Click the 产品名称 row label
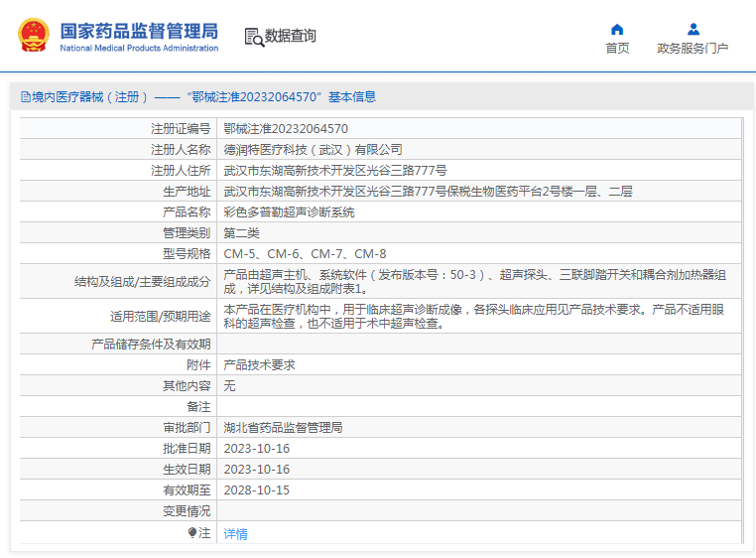 coord(187,212)
